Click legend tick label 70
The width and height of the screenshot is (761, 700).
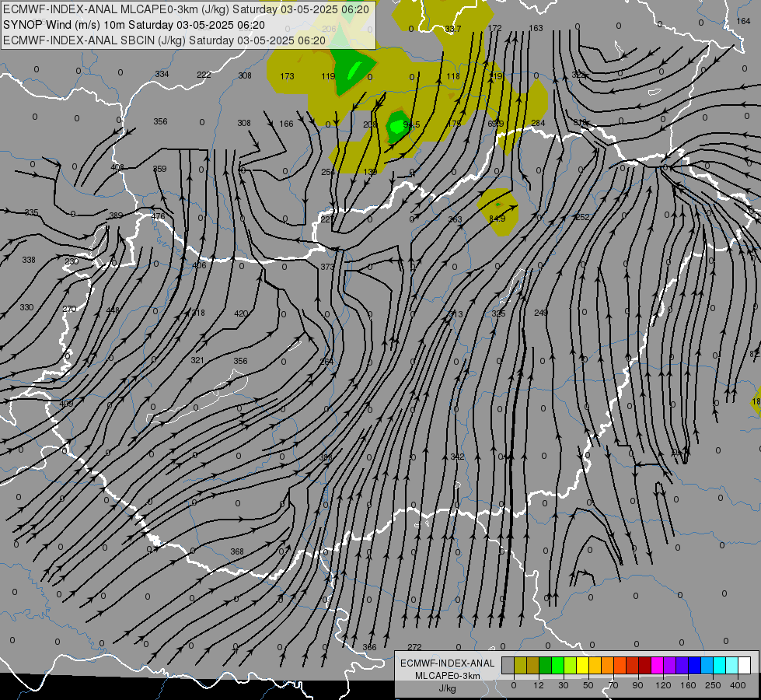click(x=613, y=685)
